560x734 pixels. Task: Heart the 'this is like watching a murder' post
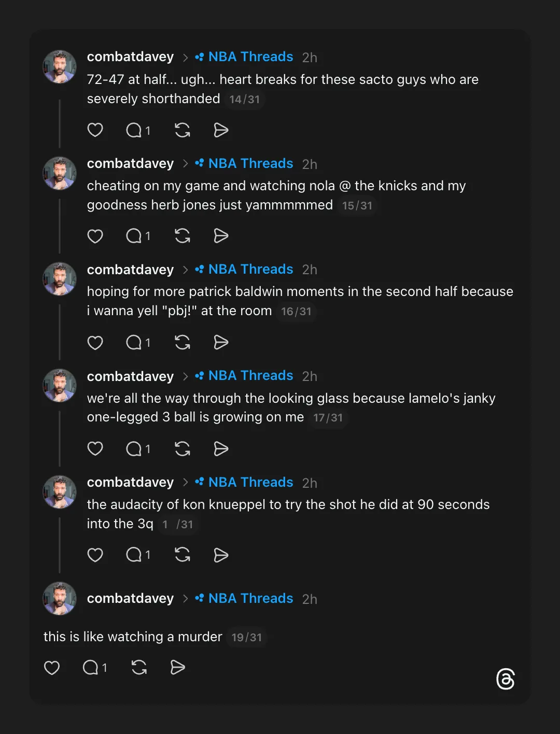pos(52,667)
